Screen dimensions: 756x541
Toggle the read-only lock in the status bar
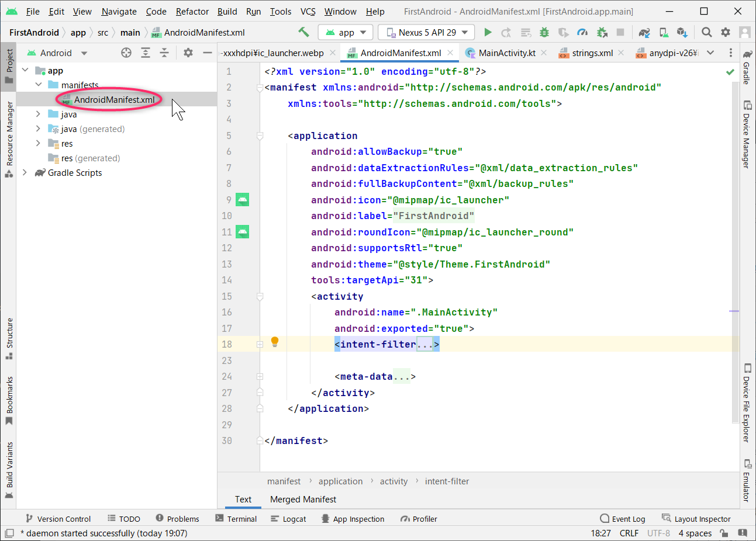724,533
